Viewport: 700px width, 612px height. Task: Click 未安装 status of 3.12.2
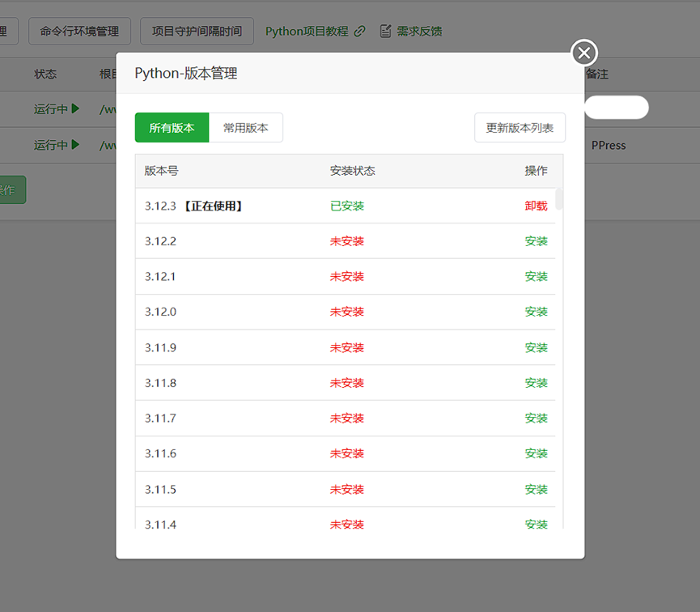tap(347, 241)
